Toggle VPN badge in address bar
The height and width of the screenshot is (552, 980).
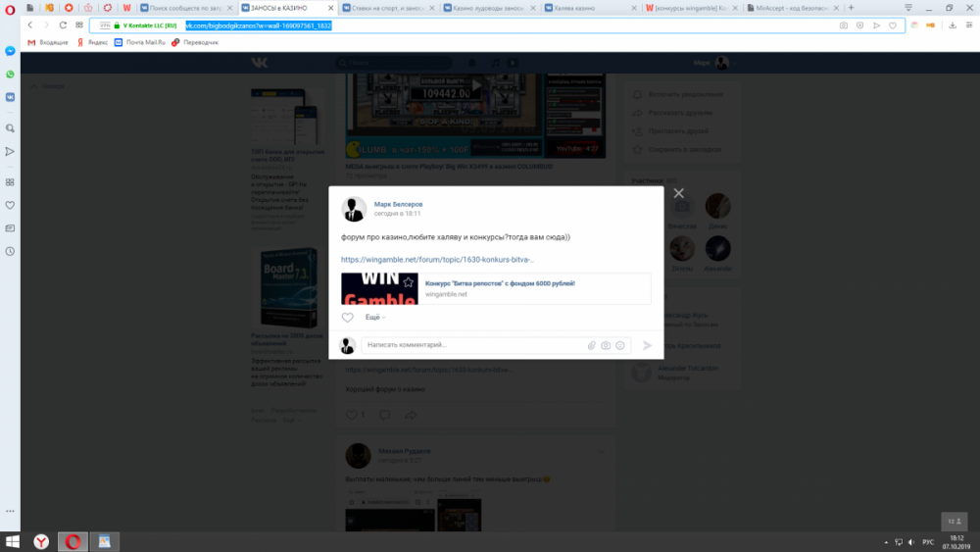[x=105, y=25]
